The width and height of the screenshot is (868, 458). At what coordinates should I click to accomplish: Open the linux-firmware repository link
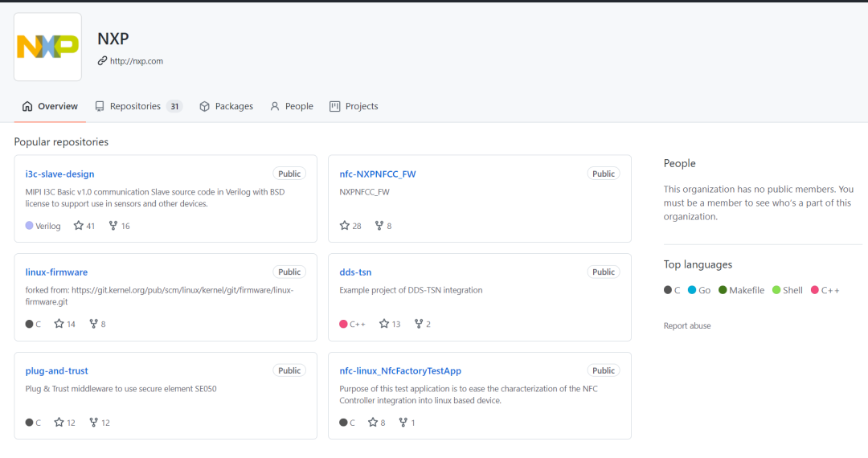[x=56, y=272]
